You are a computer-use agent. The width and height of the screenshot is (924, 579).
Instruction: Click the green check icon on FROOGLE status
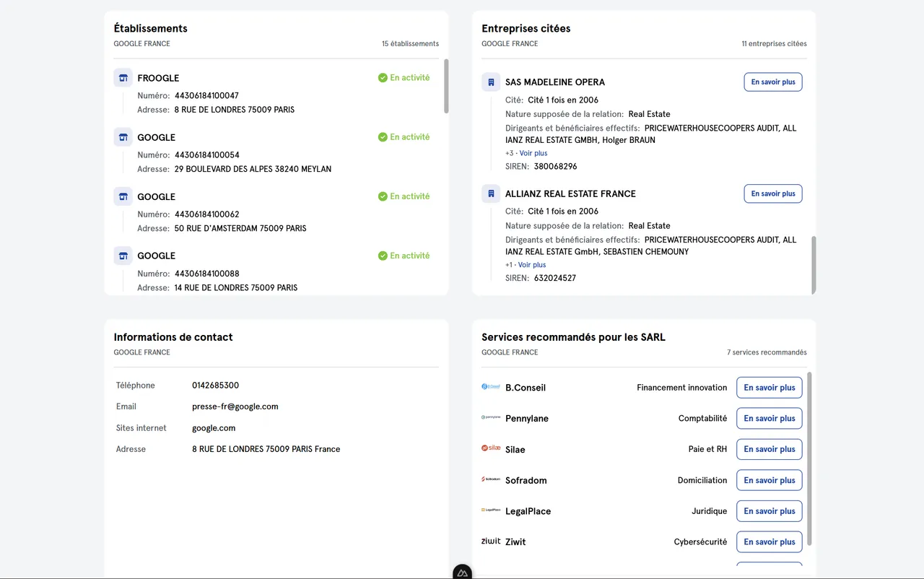click(x=383, y=78)
